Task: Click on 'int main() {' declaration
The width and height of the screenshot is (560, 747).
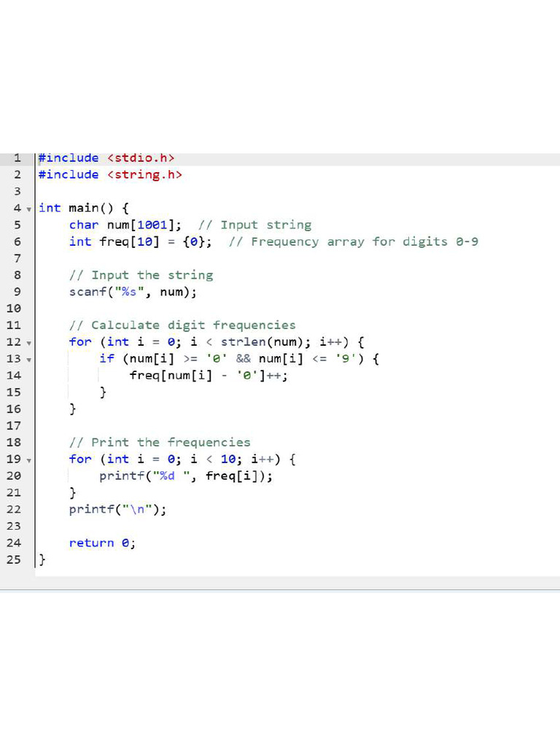Action: (x=83, y=208)
